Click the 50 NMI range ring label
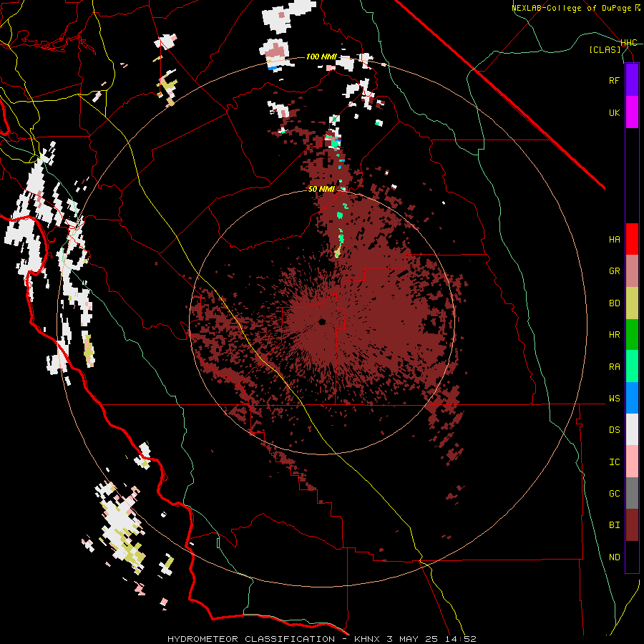Image resolution: width=644 pixels, height=644 pixels. (x=321, y=190)
